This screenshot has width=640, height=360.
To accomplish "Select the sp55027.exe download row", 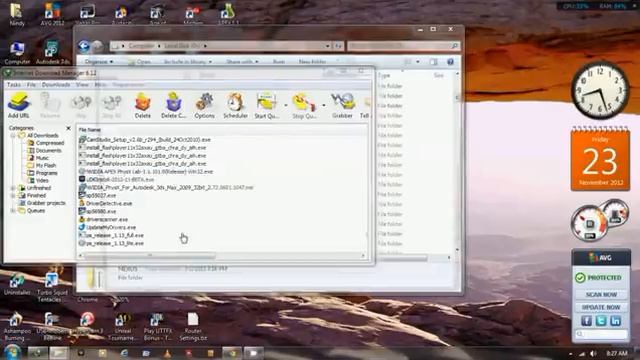I will pyautogui.click(x=98, y=196).
